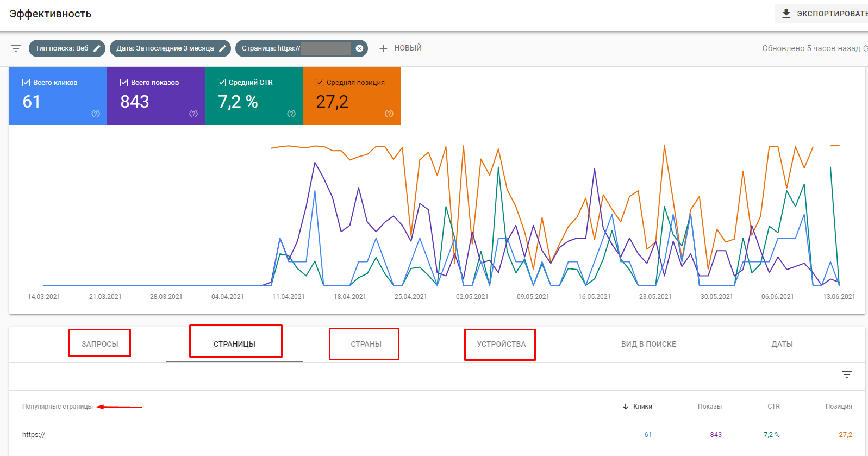Screen dimensions: 868x456
Task: Open help icon on Всего кликов card
Action: tap(96, 114)
